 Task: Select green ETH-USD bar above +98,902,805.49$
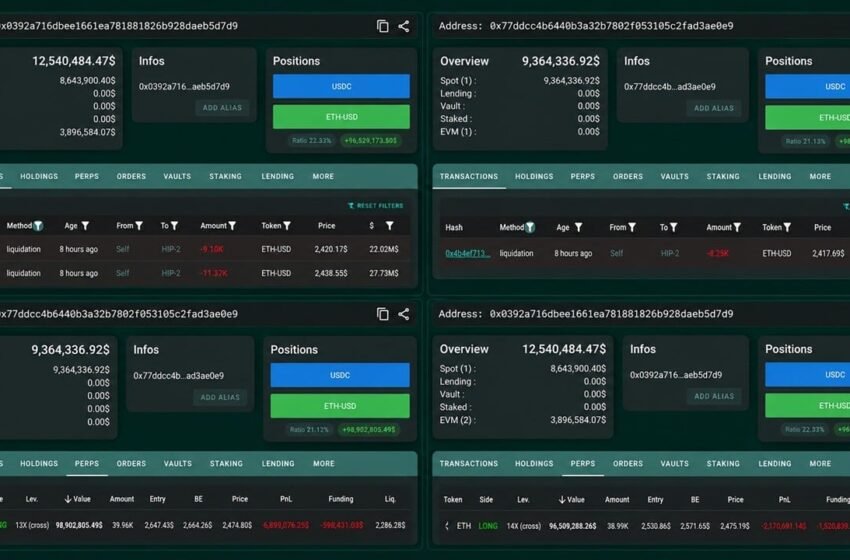click(340, 406)
